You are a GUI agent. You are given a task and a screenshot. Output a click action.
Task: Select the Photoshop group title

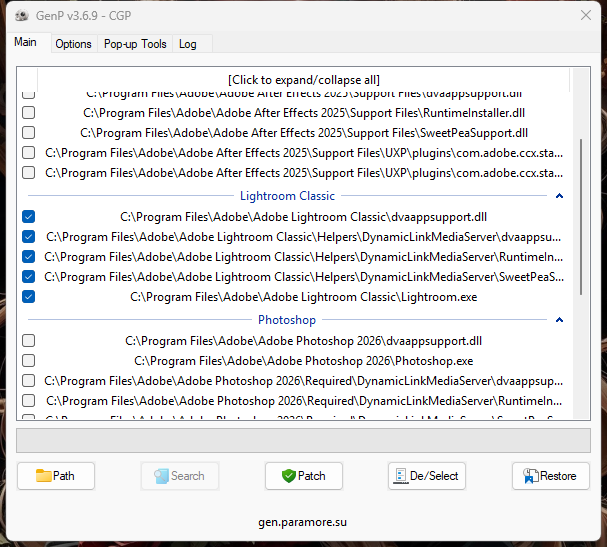pos(287,320)
